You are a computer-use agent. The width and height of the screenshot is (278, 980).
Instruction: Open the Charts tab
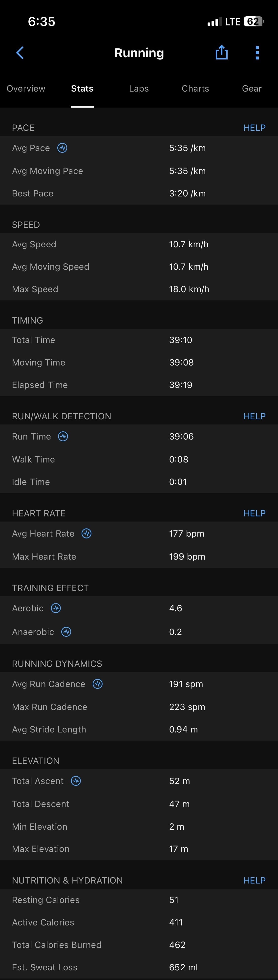point(195,89)
